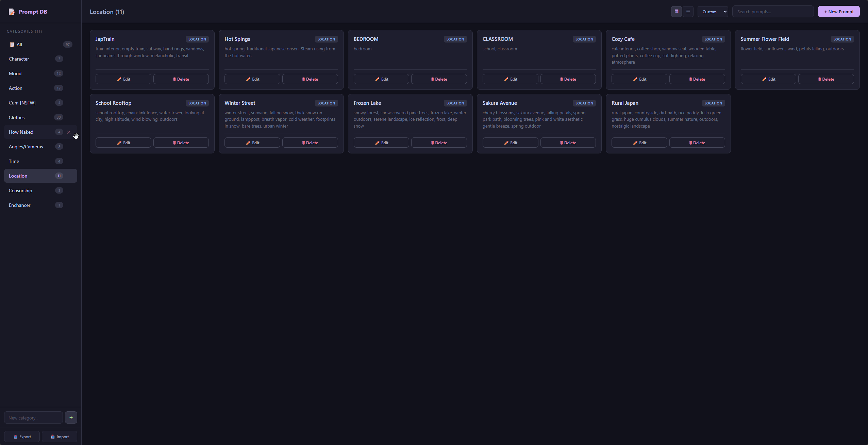
Task: Import a prompt database
Action: [60, 437]
